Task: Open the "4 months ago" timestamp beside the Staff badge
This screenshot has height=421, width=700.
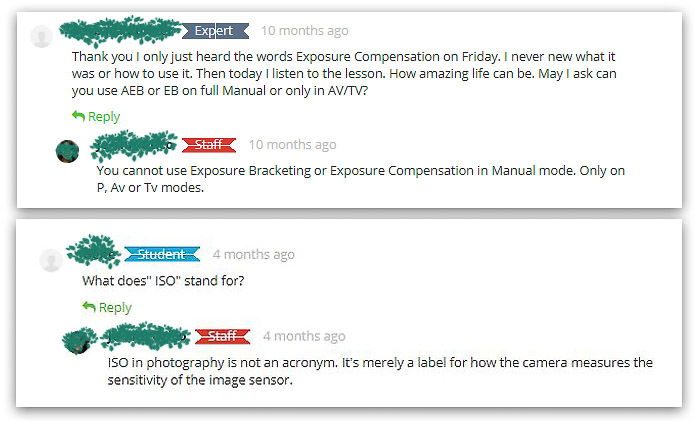Action: coord(304,336)
